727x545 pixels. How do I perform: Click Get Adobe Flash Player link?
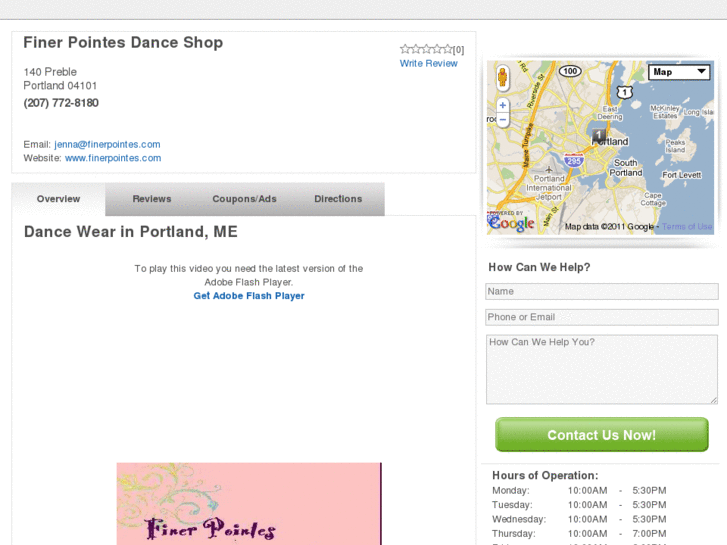pyautogui.click(x=249, y=296)
